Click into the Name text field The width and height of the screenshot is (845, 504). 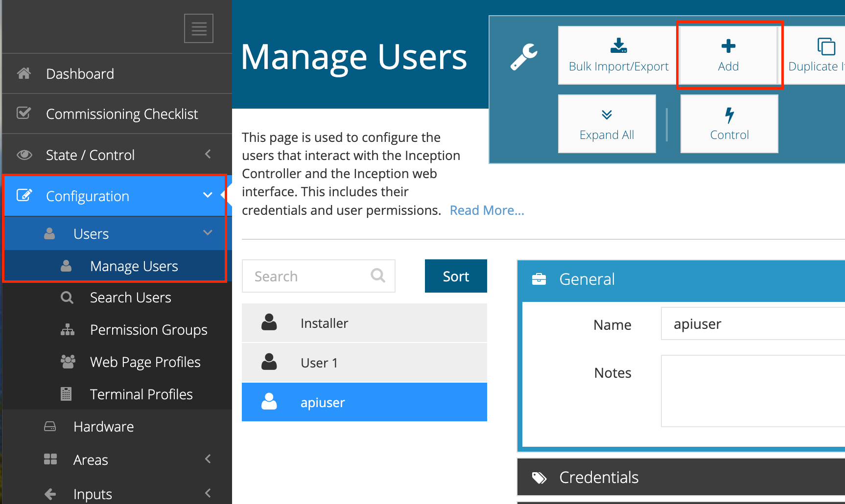point(752,324)
